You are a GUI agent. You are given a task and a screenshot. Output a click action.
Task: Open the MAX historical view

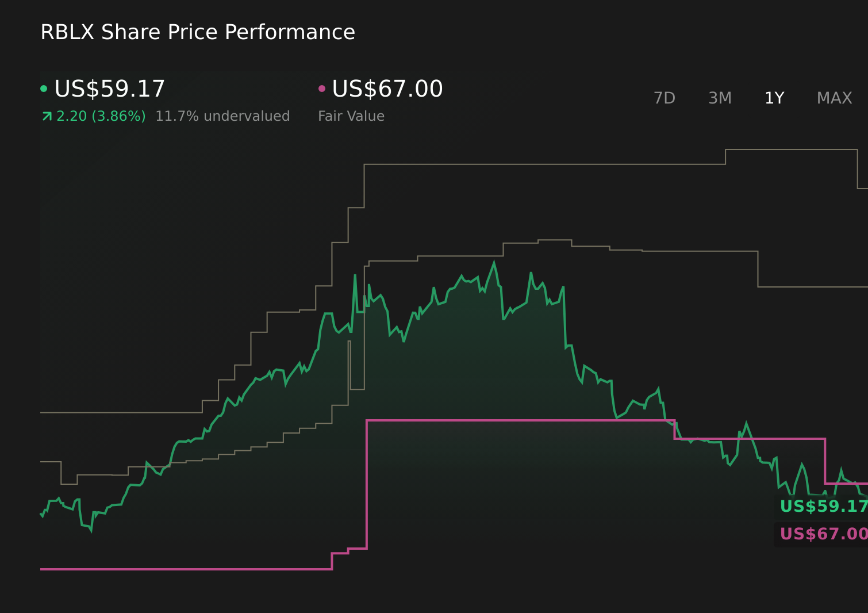tap(834, 98)
